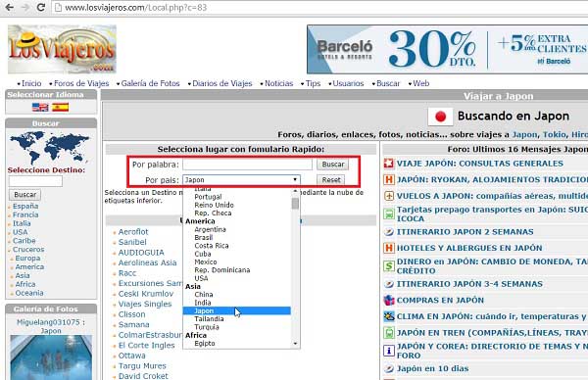The width and height of the screenshot is (588, 380).
Task: Open the Inicio menu item
Action: pos(31,83)
